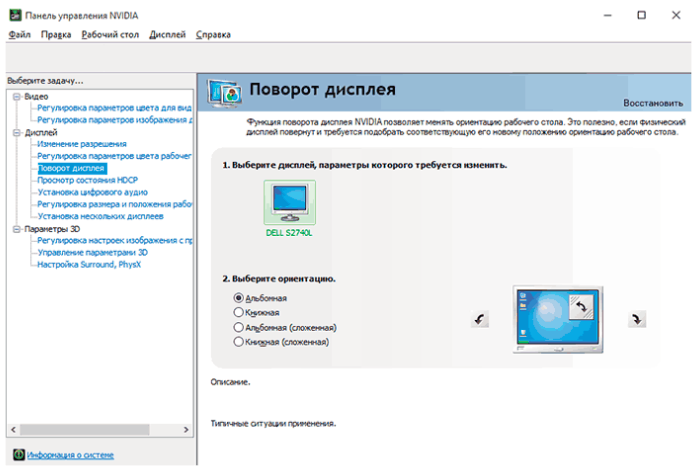The width and height of the screenshot is (694, 466).
Task: Rotate display clockwise with right arrow
Action: (x=637, y=319)
